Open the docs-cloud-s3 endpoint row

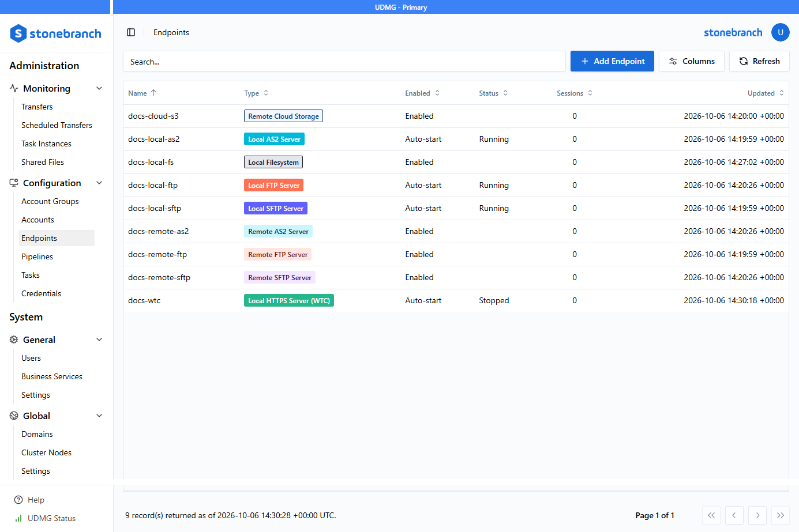(456, 116)
